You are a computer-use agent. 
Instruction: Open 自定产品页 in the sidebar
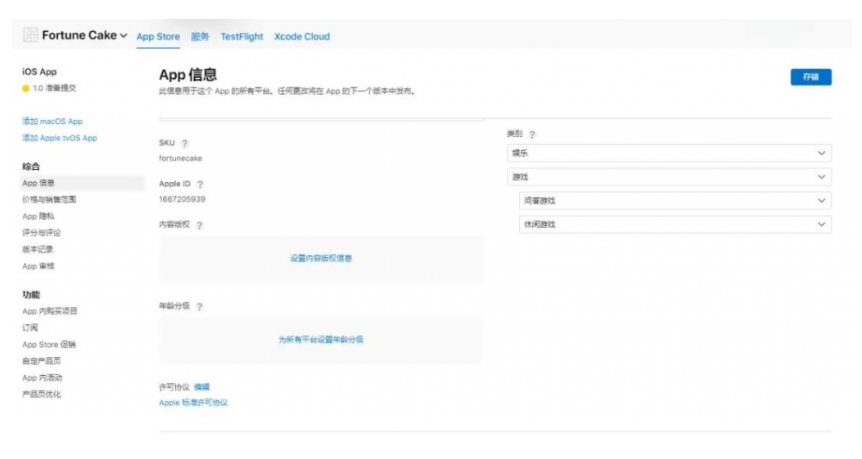(41, 361)
